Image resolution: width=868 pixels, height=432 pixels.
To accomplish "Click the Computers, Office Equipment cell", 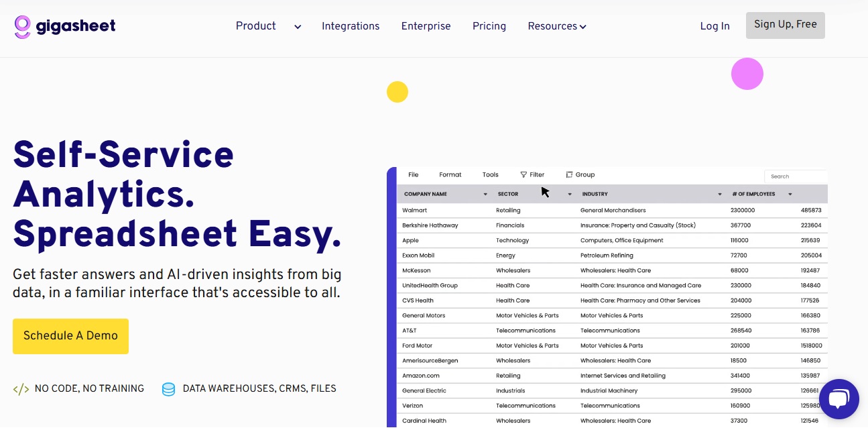I will [622, 240].
